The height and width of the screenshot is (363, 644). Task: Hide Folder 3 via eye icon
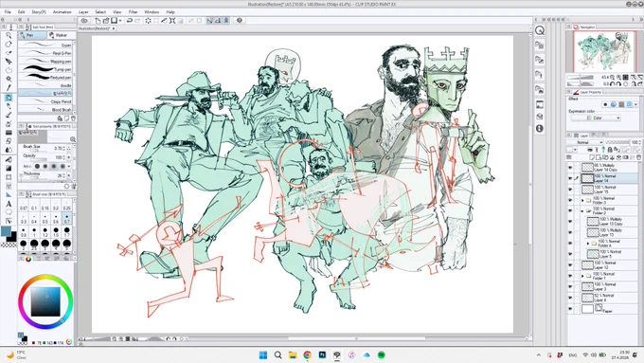570,200
